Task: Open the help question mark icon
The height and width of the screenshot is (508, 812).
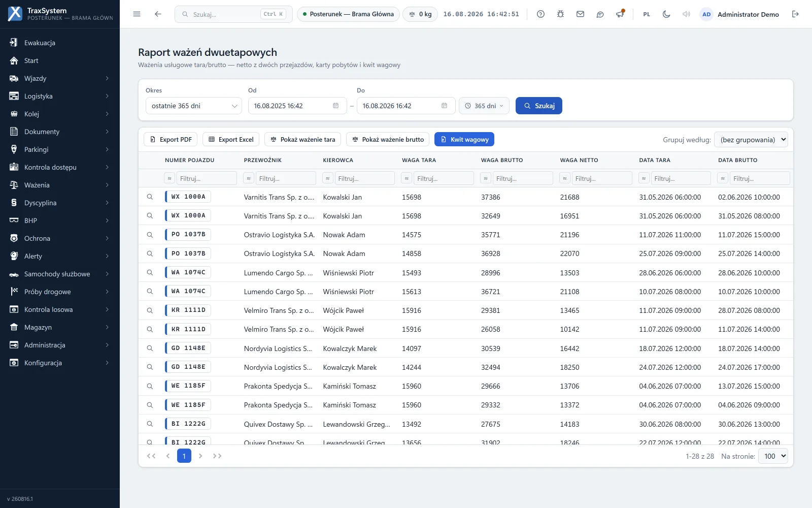Action: (540, 14)
